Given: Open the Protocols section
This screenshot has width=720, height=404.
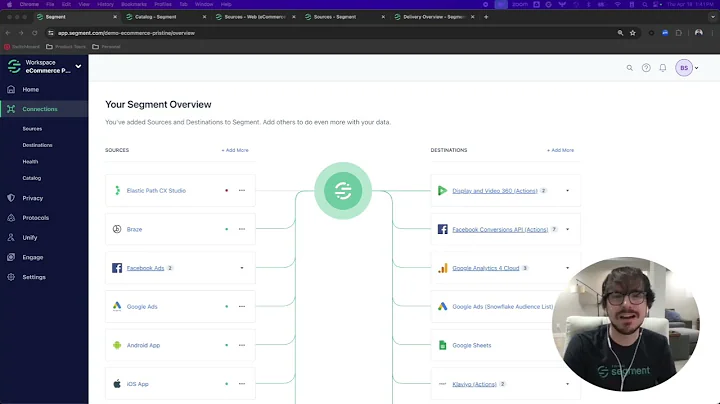Looking at the screenshot, I should tap(35, 218).
